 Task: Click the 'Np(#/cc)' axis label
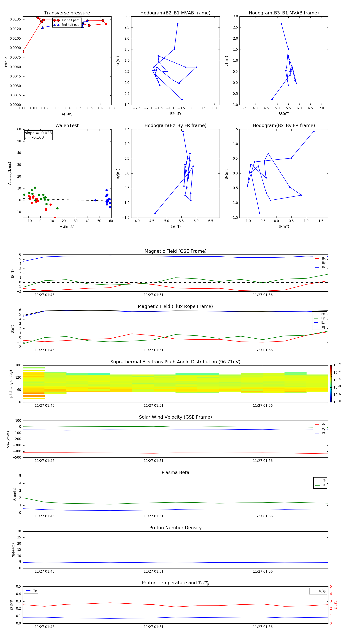(13, 550)
